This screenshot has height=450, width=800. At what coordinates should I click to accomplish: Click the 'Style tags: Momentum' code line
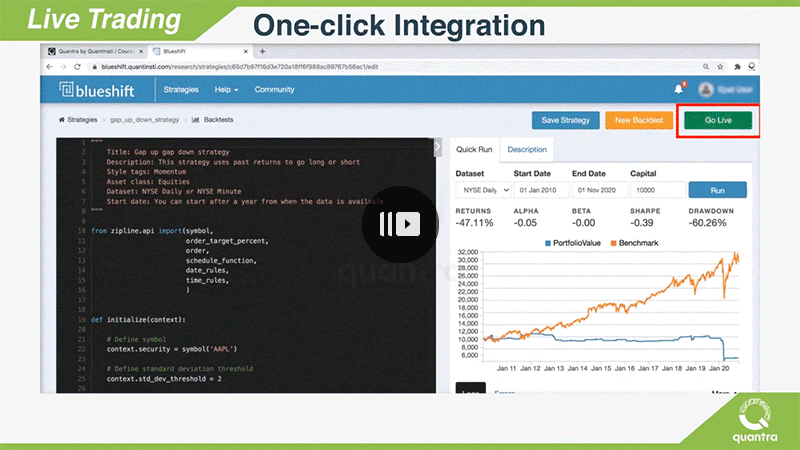coord(146,172)
